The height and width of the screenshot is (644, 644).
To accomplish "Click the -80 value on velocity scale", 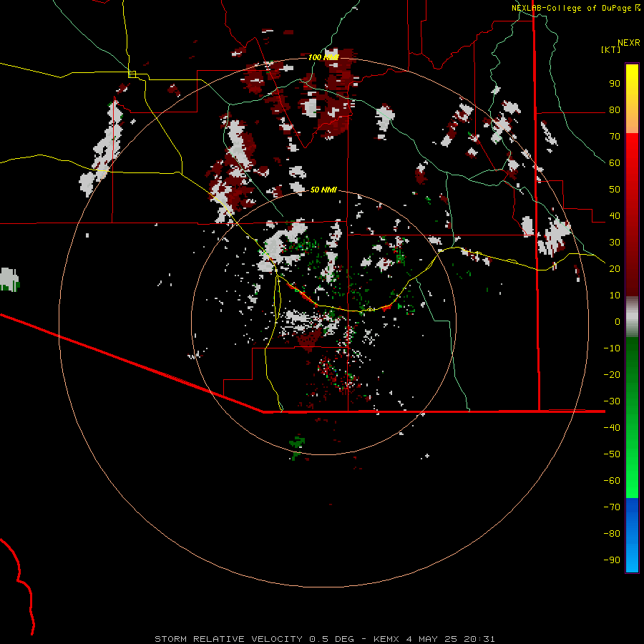I will [x=612, y=534].
